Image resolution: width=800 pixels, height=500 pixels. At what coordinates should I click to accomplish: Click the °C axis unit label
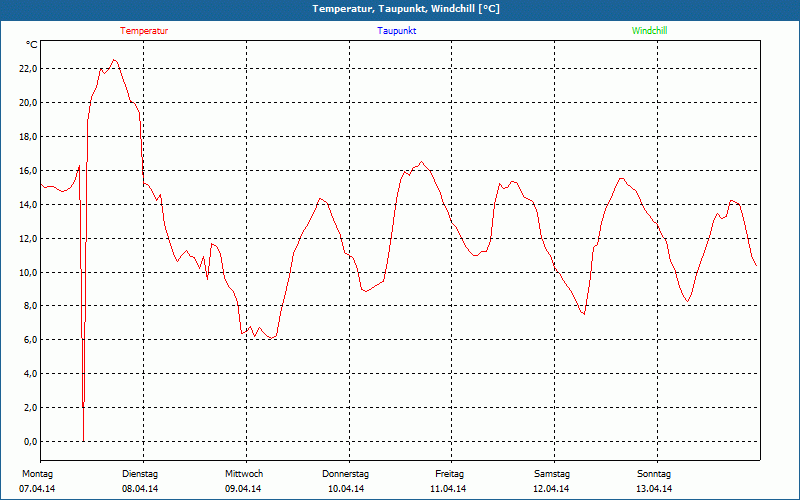pyautogui.click(x=32, y=45)
